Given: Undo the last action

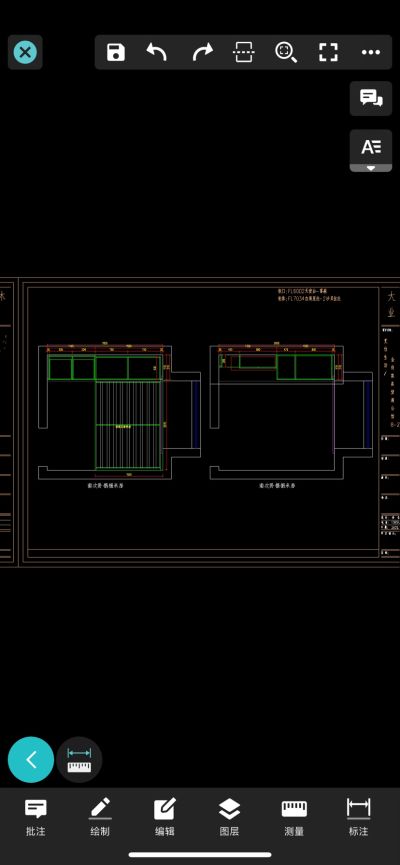Looking at the screenshot, I should [x=157, y=52].
